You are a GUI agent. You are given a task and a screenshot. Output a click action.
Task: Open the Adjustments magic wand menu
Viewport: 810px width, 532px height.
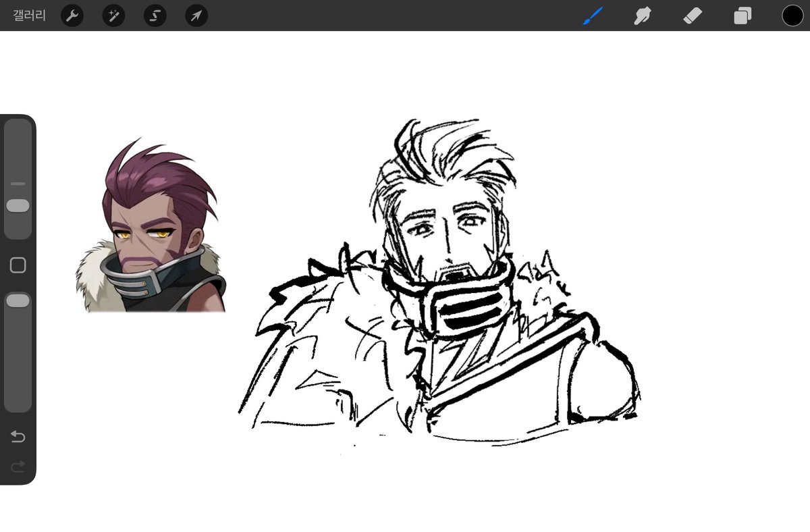(113, 16)
